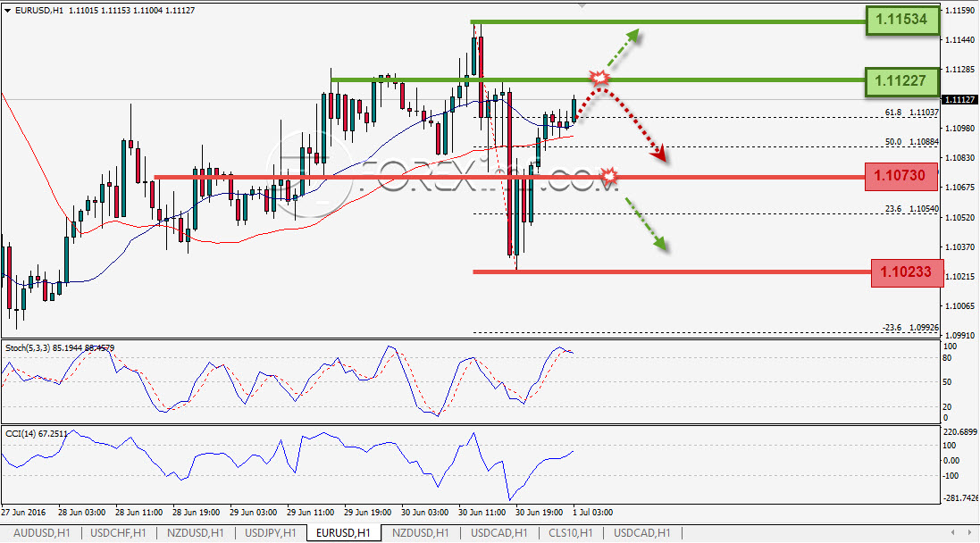The width and height of the screenshot is (980, 543).
Task: Click the 1.11590 price scale value
Action: (960, 11)
